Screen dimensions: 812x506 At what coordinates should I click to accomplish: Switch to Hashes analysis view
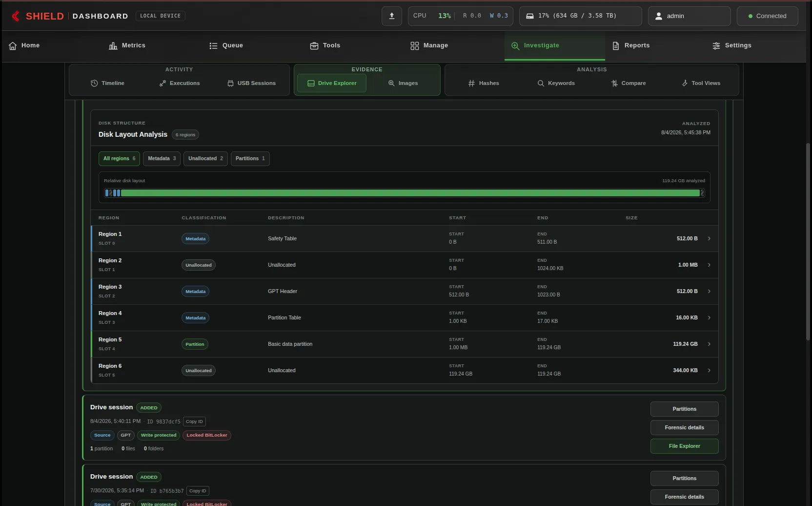483,84
